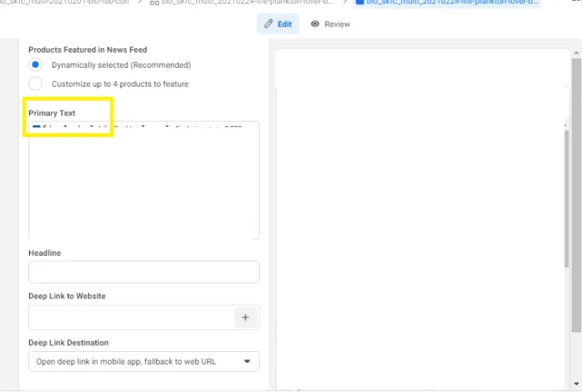Image resolution: width=582 pixels, height=392 pixels.
Task: Click the highlighted Primary Text label
Action: click(x=52, y=113)
